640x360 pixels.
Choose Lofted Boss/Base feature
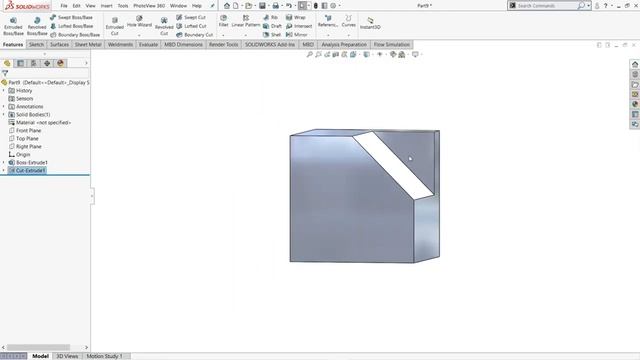pyautogui.click(x=71, y=26)
